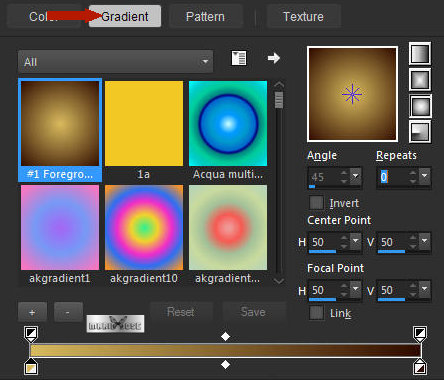Select the rectangular gradient style icon
Image resolution: width=444 pixels, height=380 pixels.
coord(420,80)
